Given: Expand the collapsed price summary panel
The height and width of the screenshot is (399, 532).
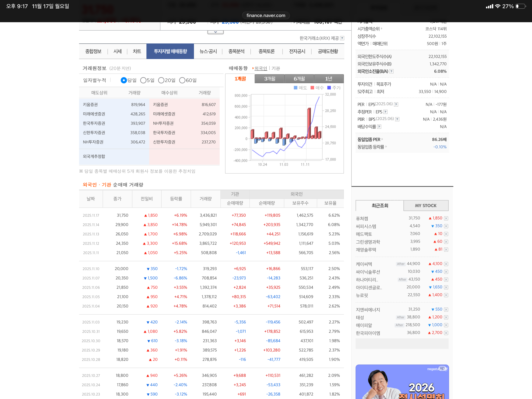Looking at the screenshot, I should coord(215,32).
